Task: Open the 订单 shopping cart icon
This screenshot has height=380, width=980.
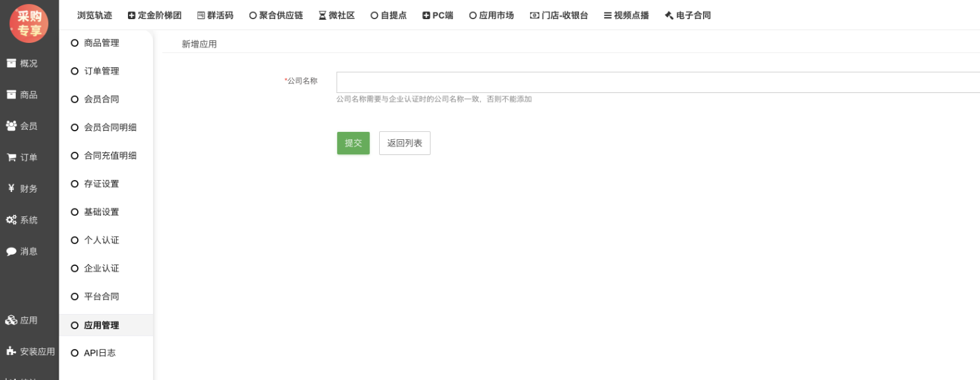Action: 11,157
